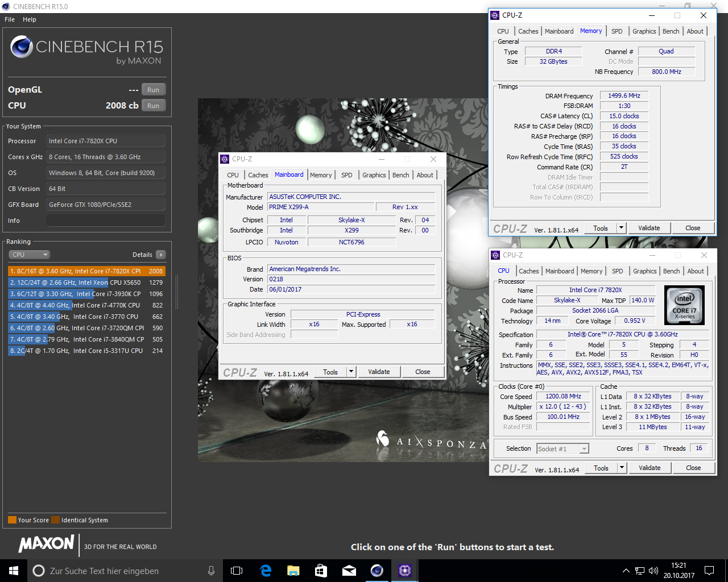The width and height of the screenshot is (728, 582).
Task: Click the BIOS version field 0218
Action: (351, 279)
